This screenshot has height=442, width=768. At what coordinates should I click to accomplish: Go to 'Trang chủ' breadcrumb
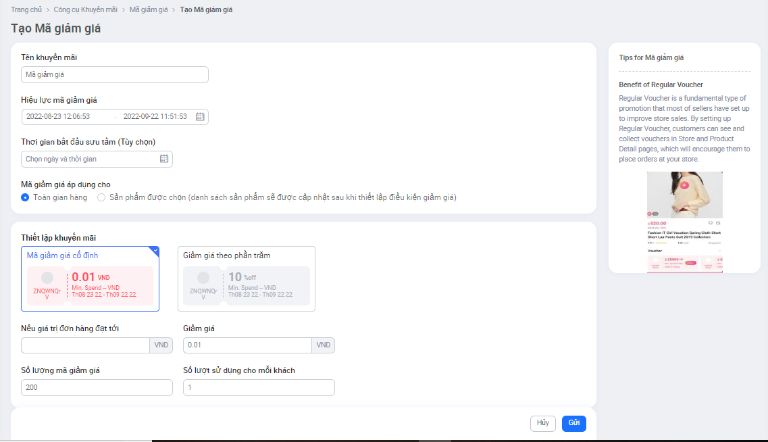coord(26,9)
